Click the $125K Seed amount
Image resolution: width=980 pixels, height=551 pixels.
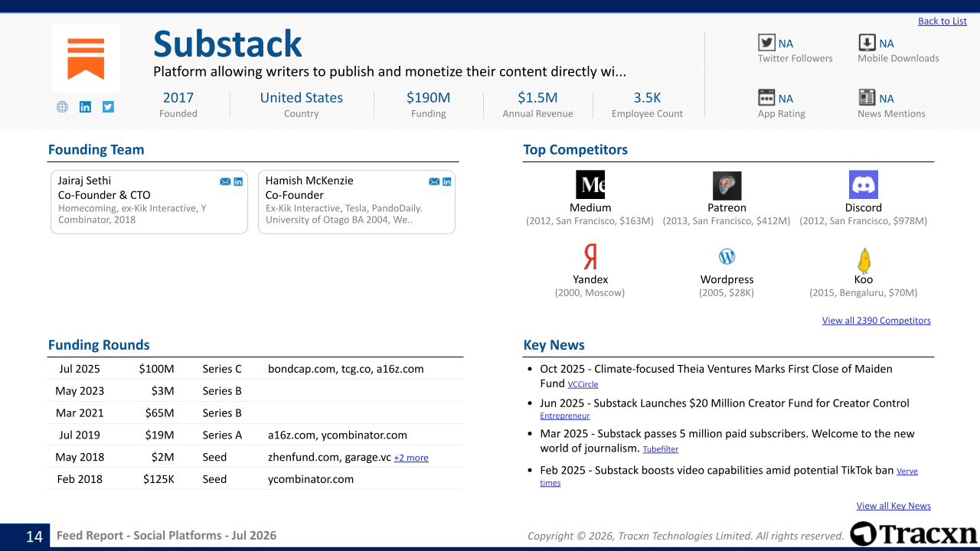[x=158, y=480]
